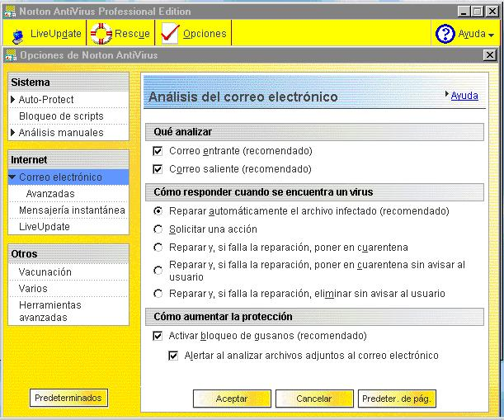504x420 pixels.
Task: Click the Opciones toolbar label
Action: (x=205, y=34)
